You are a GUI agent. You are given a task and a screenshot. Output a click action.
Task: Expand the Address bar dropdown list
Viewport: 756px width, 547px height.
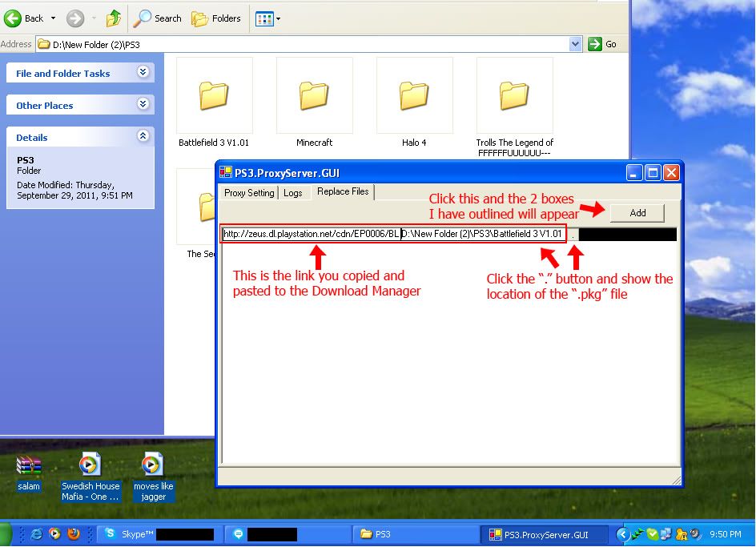[575, 44]
